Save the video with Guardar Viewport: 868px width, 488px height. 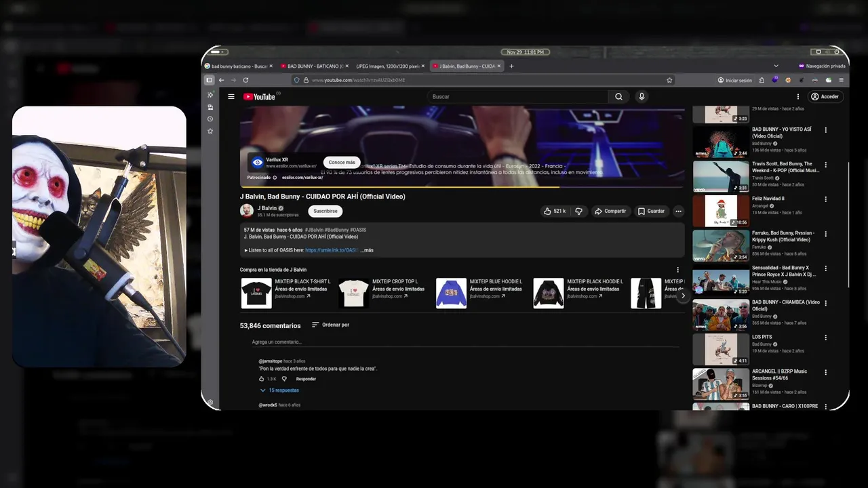pos(651,211)
